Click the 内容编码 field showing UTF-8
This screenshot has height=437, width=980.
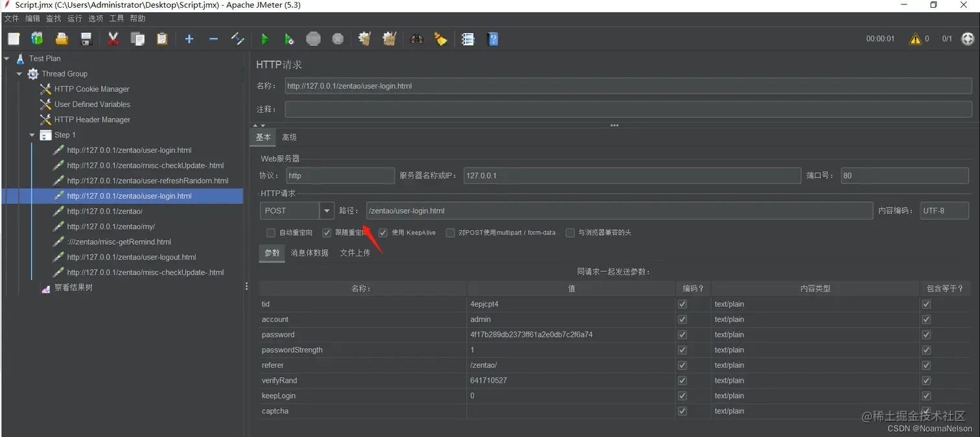pos(944,210)
